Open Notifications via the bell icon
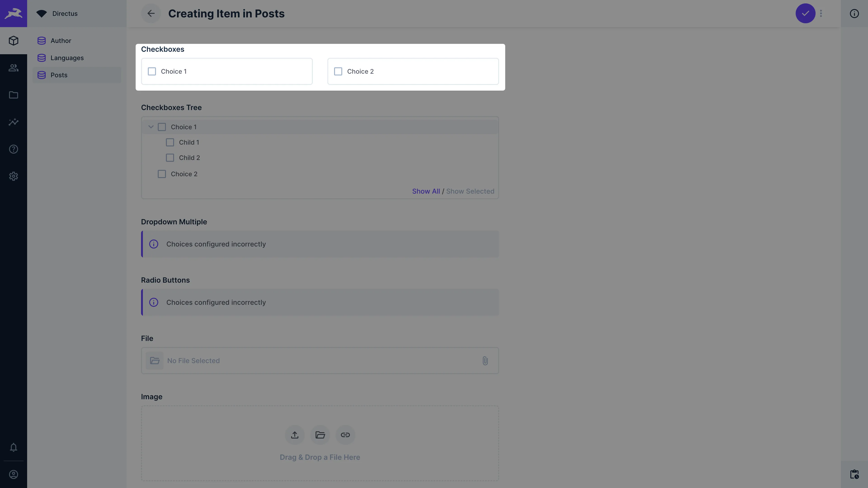The width and height of the screenshot is (868, 488). click(14, 447)
